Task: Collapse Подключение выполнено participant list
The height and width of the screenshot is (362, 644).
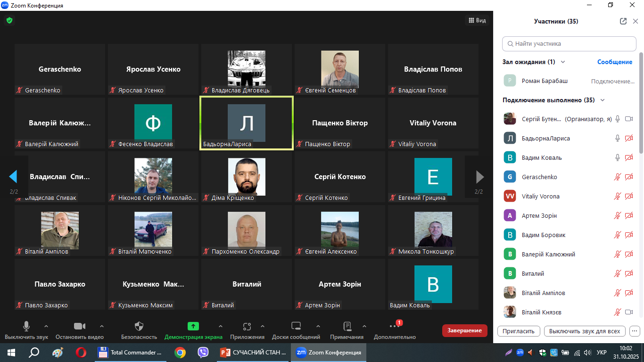Action: [602, 100]
